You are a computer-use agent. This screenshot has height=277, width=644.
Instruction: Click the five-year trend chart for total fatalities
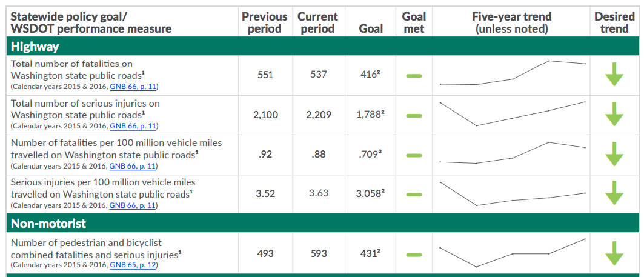(513, 74)
